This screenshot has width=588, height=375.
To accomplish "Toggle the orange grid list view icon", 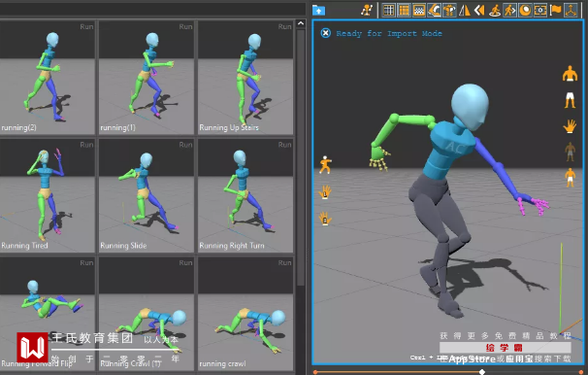I will click(x=404, y=10).
